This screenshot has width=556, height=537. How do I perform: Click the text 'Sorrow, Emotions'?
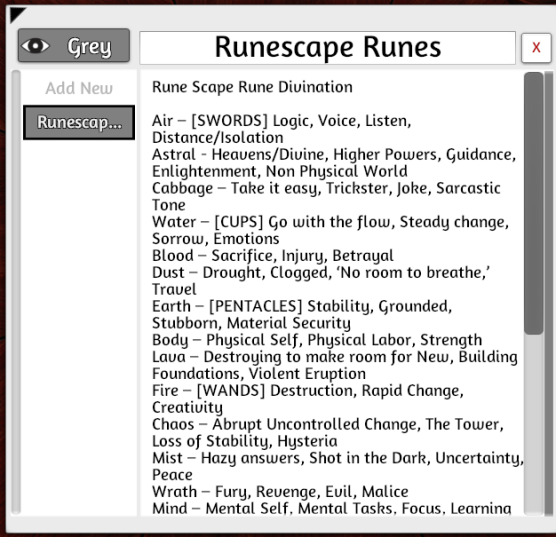[216, 239]
